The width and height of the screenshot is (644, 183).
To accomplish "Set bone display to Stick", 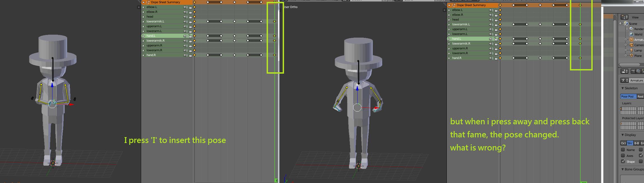I will tap(630, 143).
